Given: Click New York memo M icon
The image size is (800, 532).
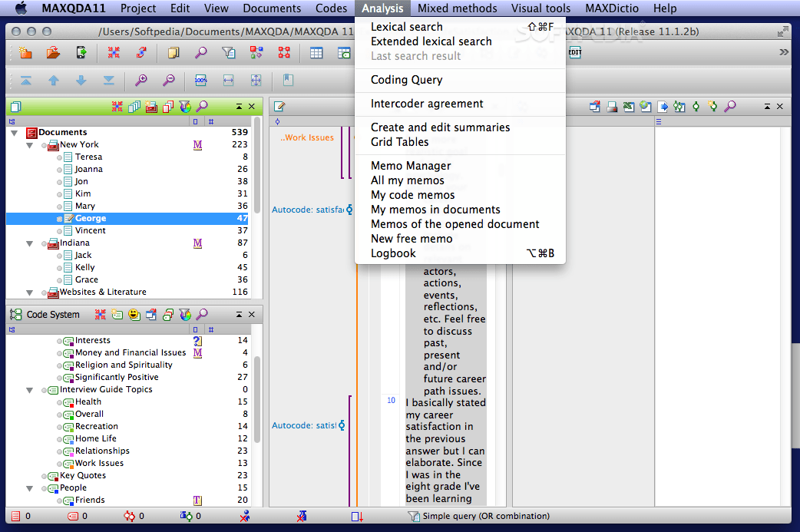Looking at the screenshot, I should click(197, 145).
